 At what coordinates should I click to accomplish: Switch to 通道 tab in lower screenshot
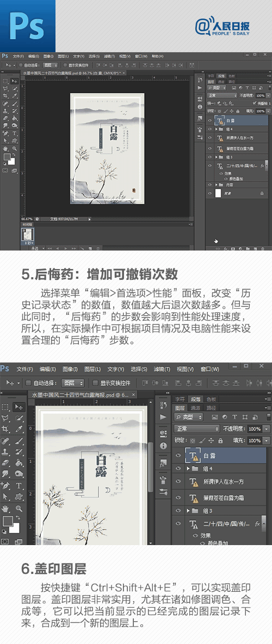pos(195,408)
